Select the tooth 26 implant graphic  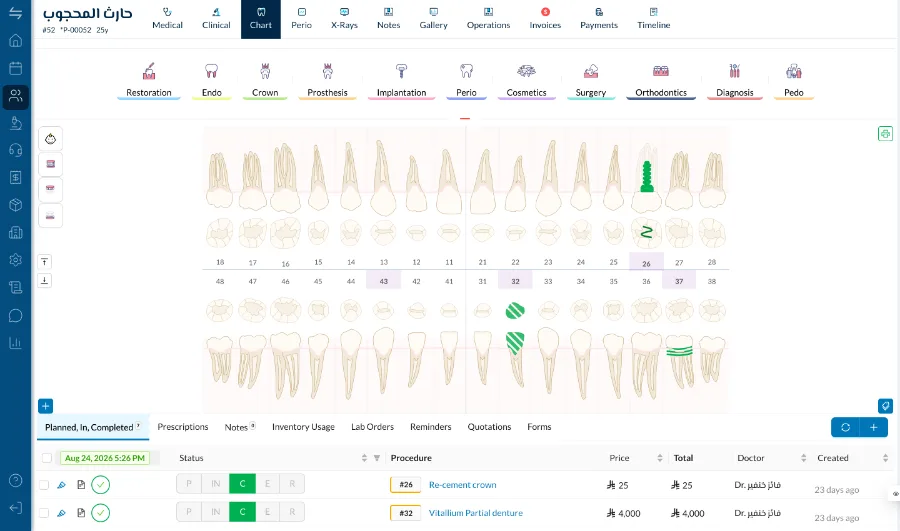pyautogui.click(x=647, y=177)
